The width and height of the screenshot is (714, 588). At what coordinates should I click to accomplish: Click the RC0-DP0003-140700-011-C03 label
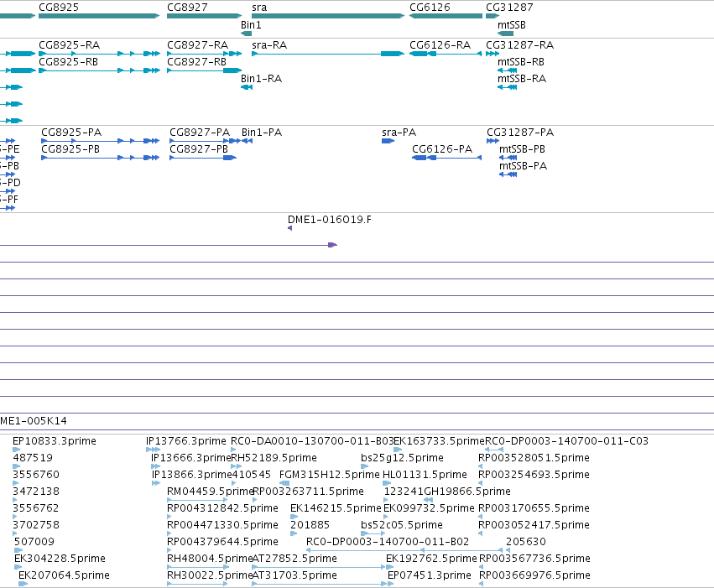(566, 441)
